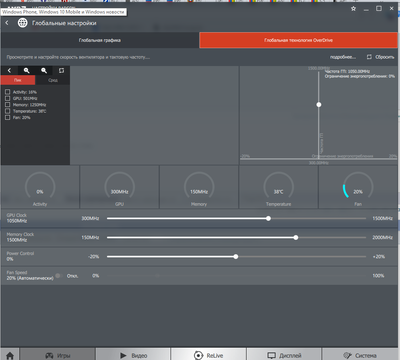
Task: Toggle the Memory 1250MHz checkbox
Action: 8,105
